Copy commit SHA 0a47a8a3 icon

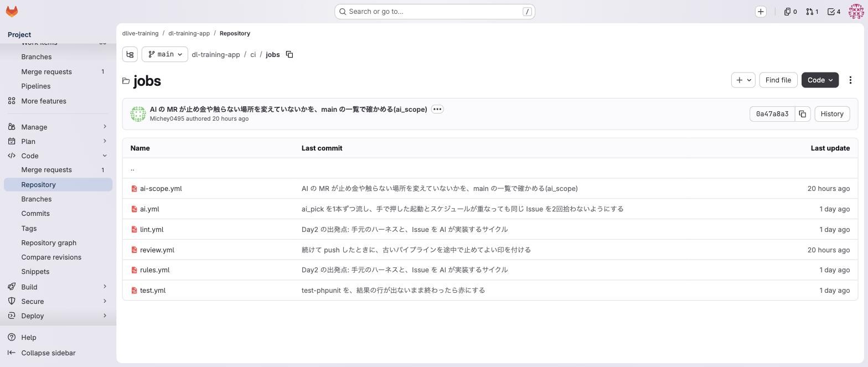click(802, 114)
